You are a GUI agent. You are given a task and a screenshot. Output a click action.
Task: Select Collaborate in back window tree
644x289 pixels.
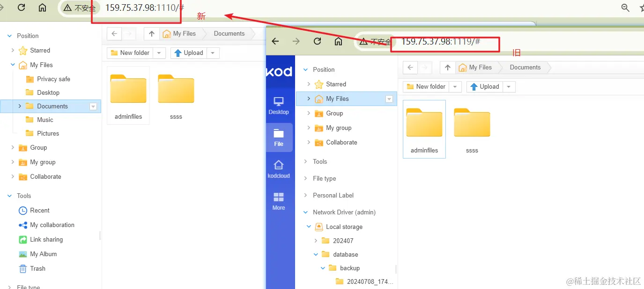coord(45,176)
